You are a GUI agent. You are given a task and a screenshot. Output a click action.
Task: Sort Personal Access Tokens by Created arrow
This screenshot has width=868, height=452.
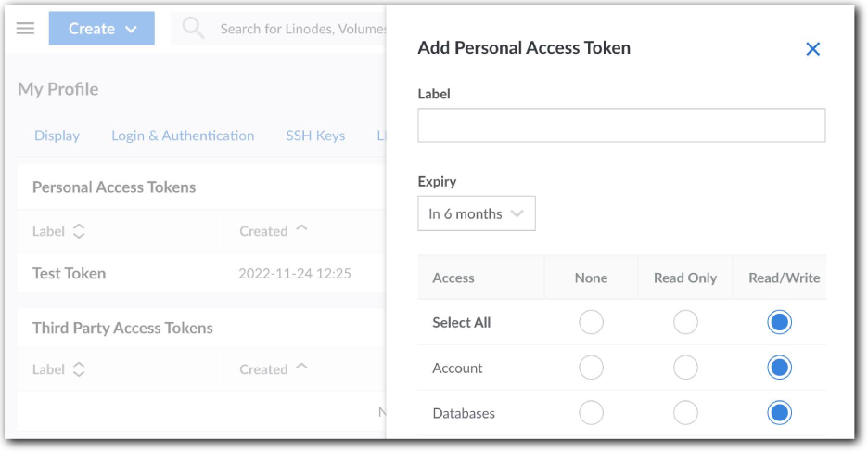(301, 230)
